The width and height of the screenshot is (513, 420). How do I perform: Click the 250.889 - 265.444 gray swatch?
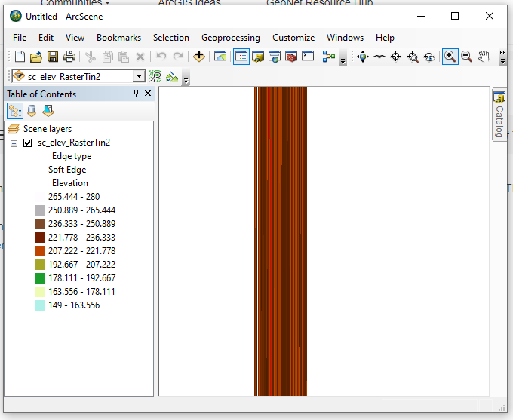(x=40, y=210)
